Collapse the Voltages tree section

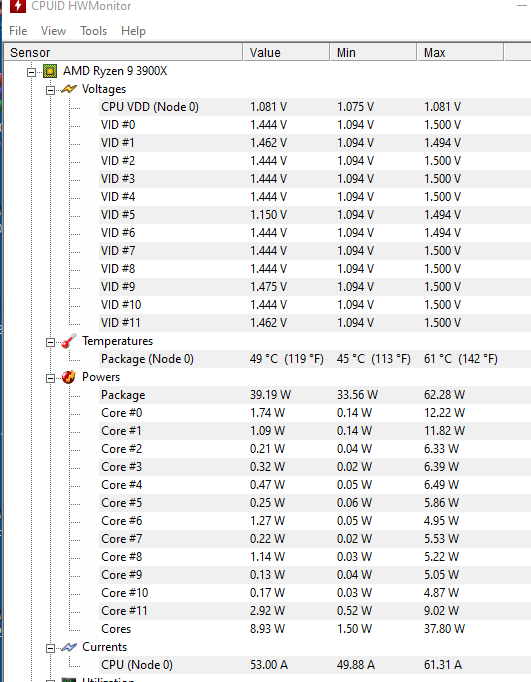(x=50, y=90)
